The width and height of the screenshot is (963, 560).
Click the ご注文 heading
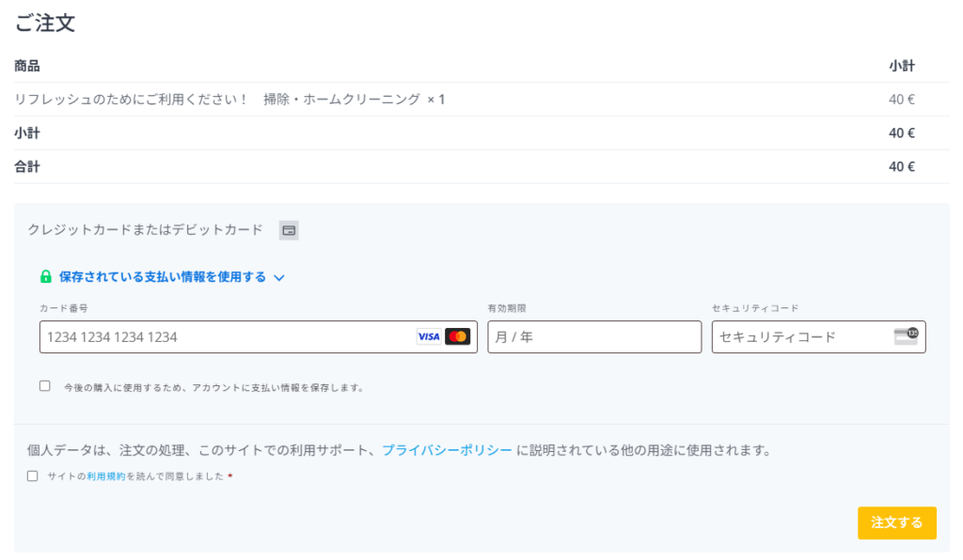[45, 23]
